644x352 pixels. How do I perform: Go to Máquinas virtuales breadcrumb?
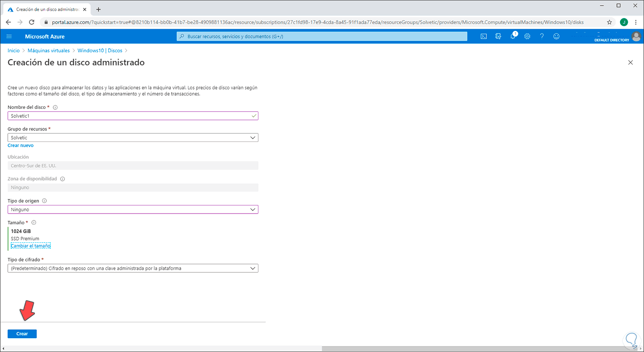click(49, 51)
